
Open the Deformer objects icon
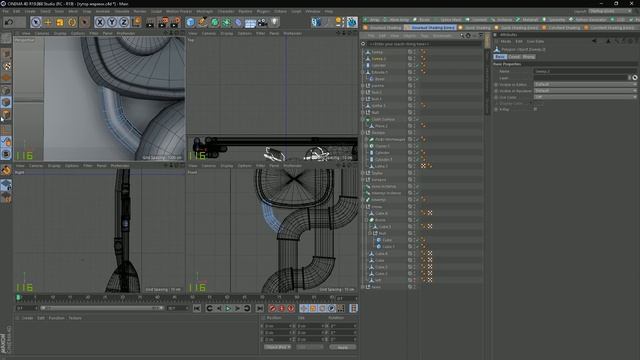pos(238,22)
